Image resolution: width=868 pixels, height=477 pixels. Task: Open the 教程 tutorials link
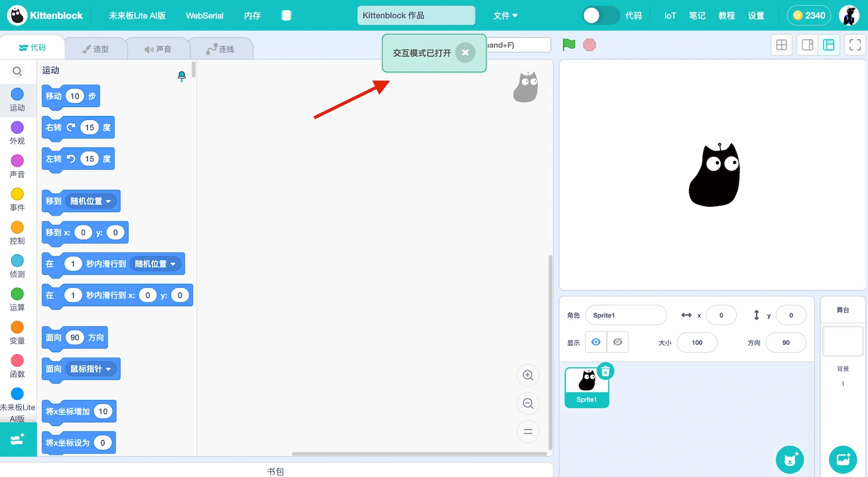coord(726,16)
